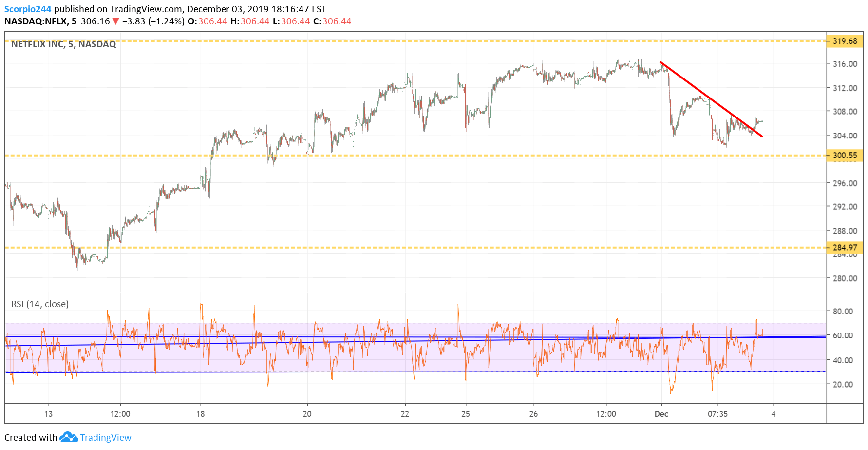Click the 22 date label on time axis

click(x=405, y=414)
